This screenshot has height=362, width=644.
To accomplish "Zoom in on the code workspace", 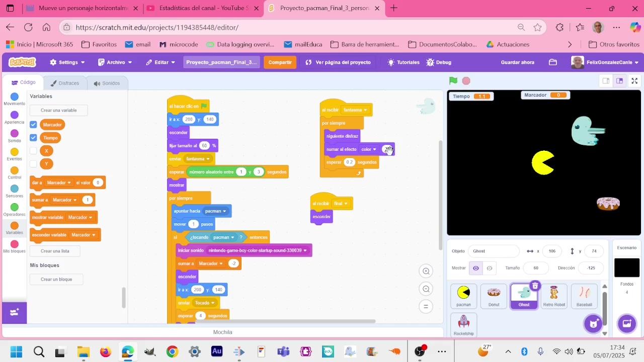I will pos(426,271).
